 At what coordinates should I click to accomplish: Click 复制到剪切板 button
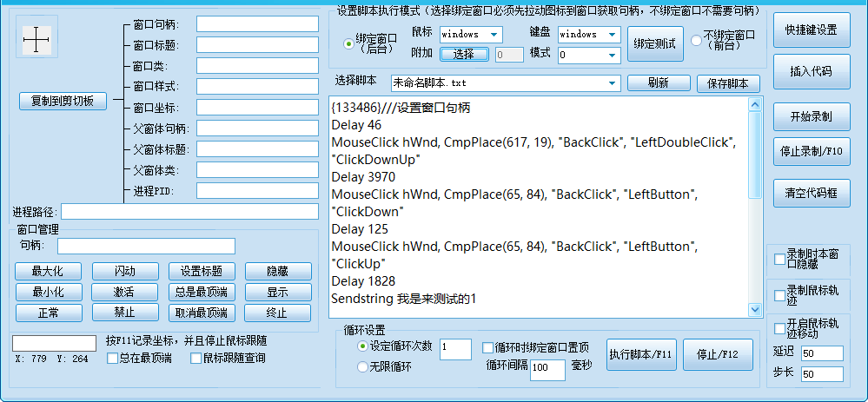[x=63, y=102]
